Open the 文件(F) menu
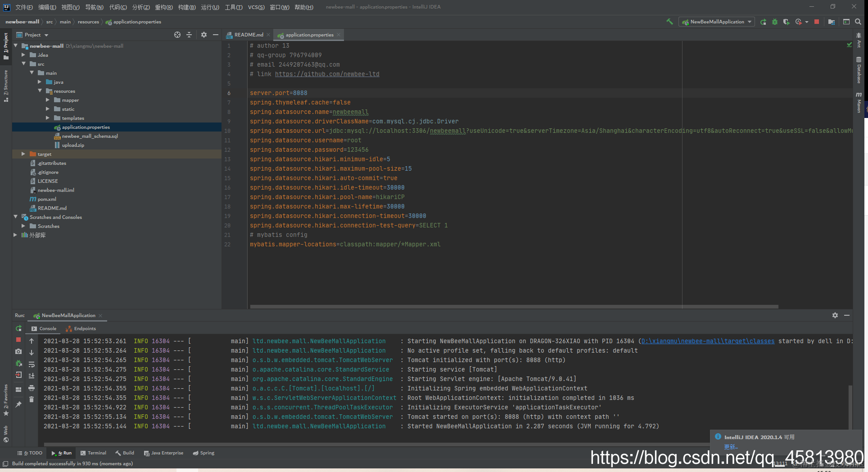Screen dimensions: 868x472 (24, 7)
